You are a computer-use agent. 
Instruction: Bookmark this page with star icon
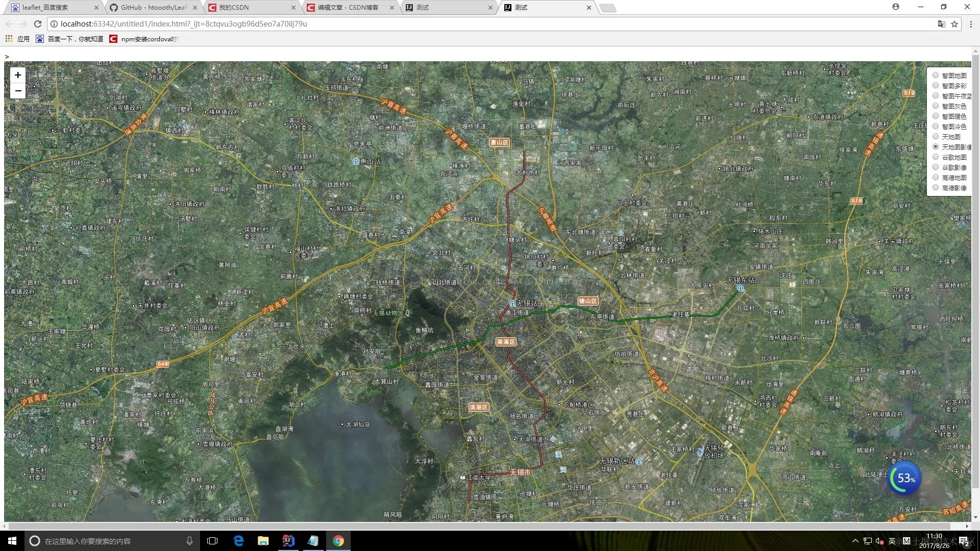[x=954, y=24]
